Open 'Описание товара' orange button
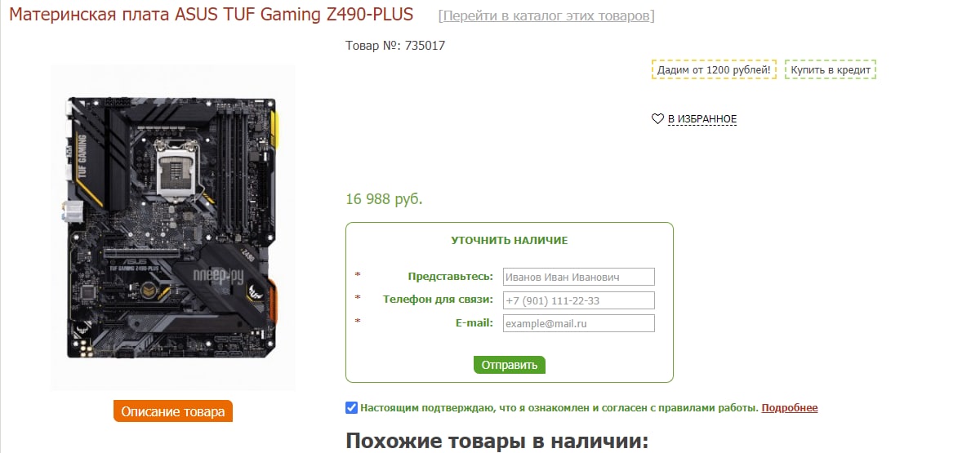The image size is (980, 453). pyautogui.click(x=173, y=411)
